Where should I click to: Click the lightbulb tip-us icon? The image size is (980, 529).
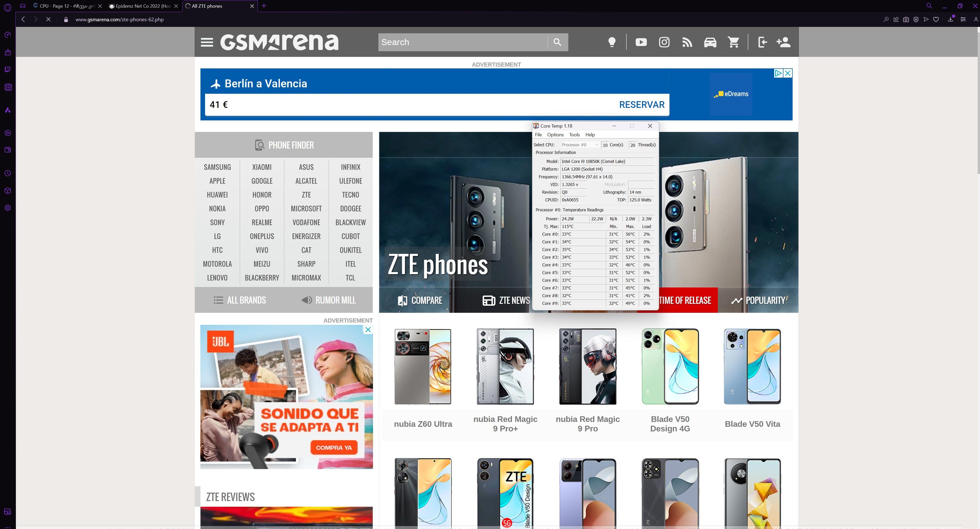coord(612,42)
